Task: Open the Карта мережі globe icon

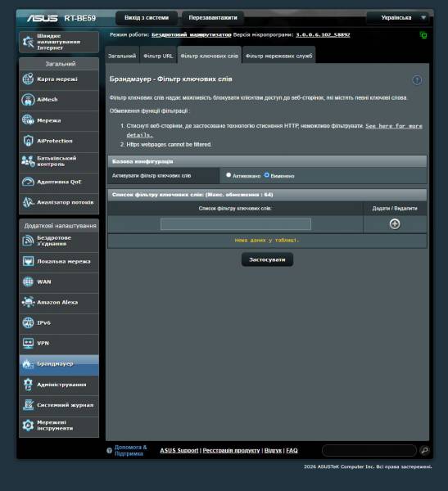Action: (28, 79)
